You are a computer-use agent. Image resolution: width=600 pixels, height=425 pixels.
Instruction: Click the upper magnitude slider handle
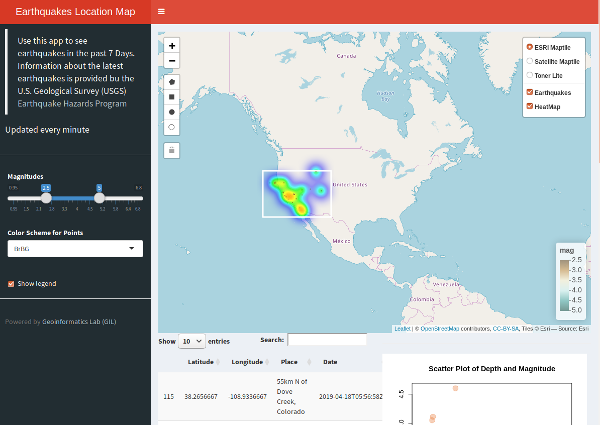click(x=99, y=198)
